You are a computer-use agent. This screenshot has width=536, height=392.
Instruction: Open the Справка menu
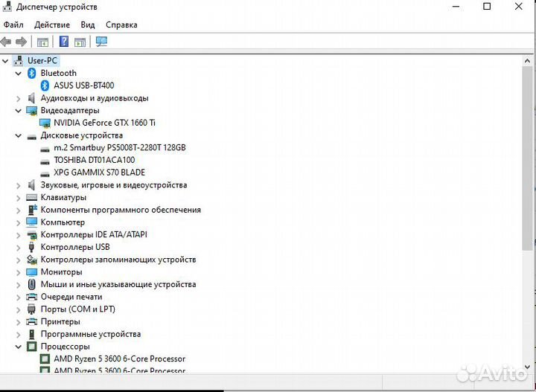[x=121, y=25]
